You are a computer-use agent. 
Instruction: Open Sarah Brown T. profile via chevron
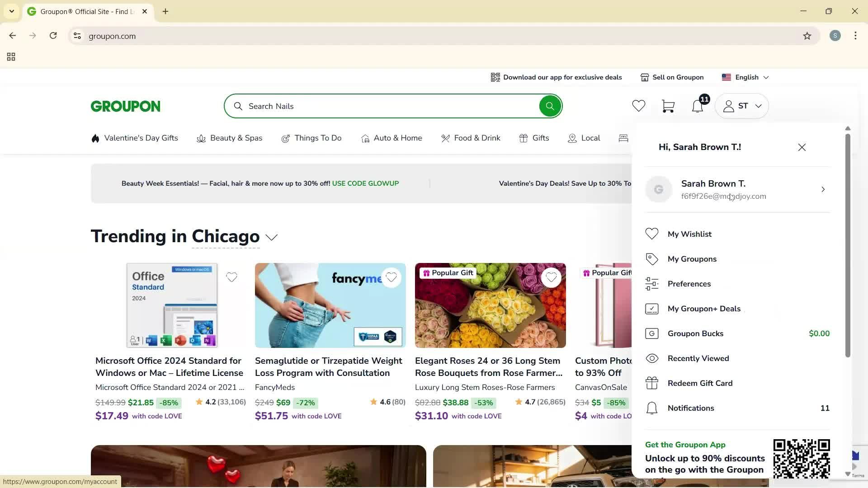click(822, 189)
